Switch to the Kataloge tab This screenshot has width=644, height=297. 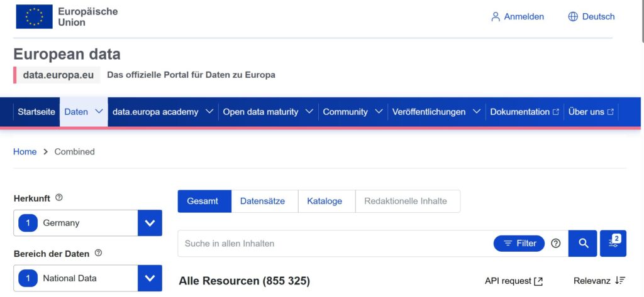(x=325, y=201)
